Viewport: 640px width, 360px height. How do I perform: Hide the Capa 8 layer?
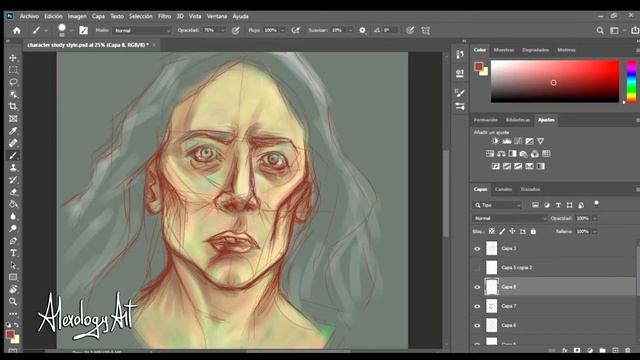point(477,287)
